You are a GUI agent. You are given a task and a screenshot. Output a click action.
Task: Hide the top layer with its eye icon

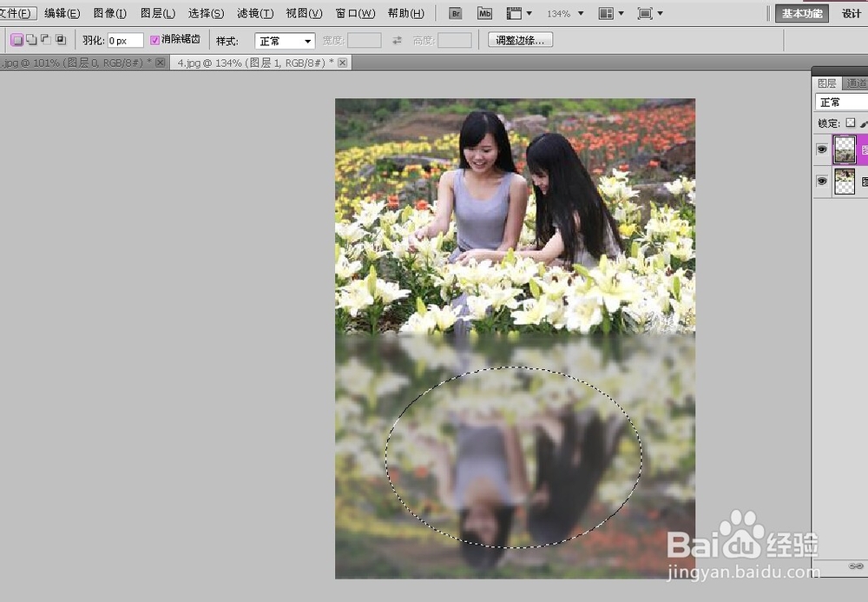tap(822, 149)
